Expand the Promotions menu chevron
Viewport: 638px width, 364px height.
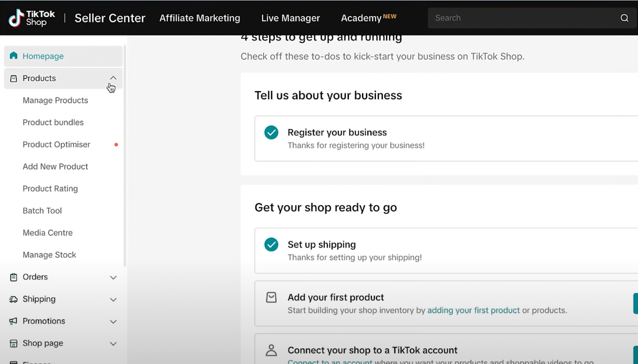click(113, 322)
